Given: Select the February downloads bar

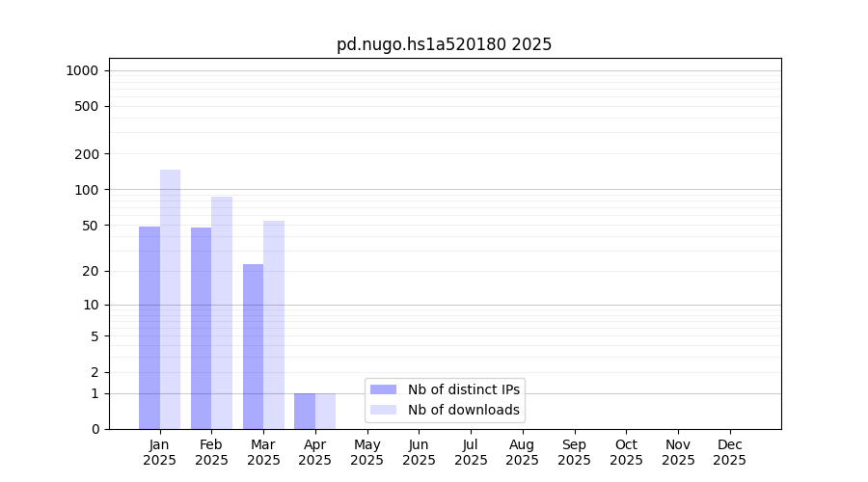Looking at the screenshot, I should click(x=222, y=313).
